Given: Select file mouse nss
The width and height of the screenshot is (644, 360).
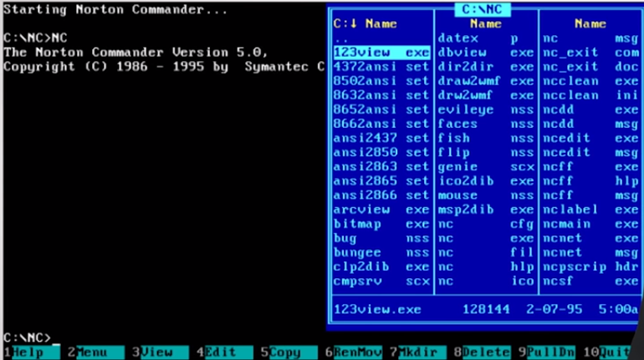Looking at the screenshot, I should point(486,195).
